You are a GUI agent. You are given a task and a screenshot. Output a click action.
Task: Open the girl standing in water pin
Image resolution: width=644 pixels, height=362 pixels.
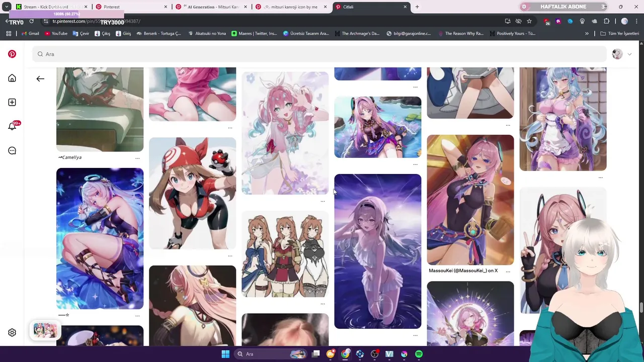377,251
